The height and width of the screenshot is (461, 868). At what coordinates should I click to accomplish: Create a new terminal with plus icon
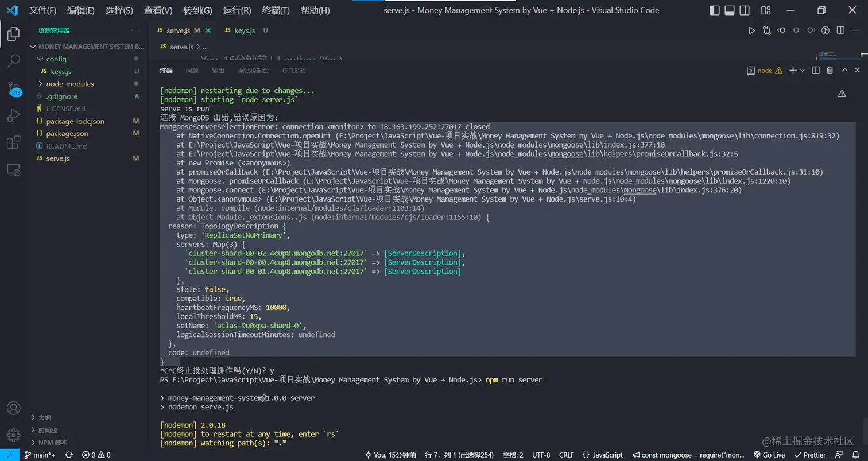click(x=793, y=70)
